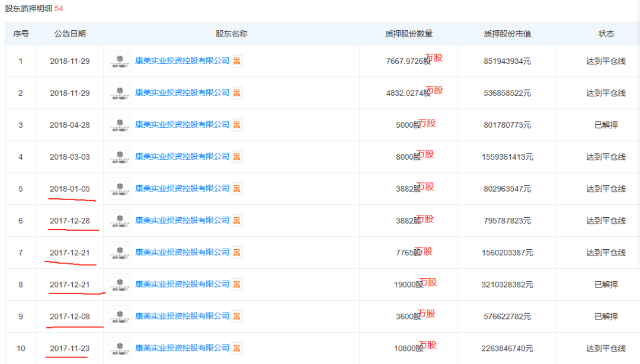Open 康美实业投资控股有限公司 link in row 1
The image size is (640, 364).
point(183,61)
